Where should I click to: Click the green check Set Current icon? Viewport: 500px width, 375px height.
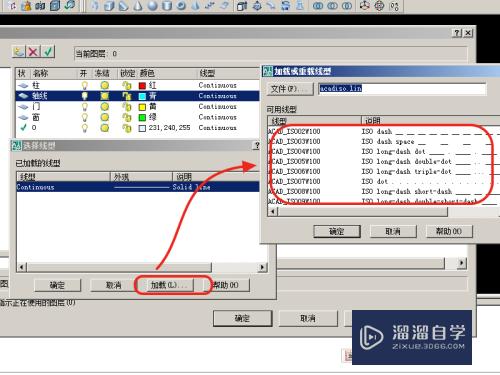(48, 52)
